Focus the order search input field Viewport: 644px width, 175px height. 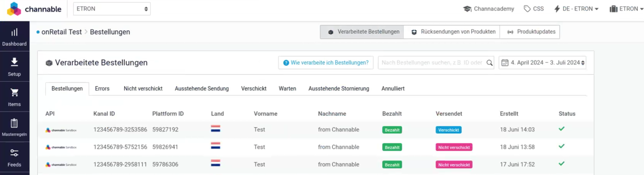431,63
